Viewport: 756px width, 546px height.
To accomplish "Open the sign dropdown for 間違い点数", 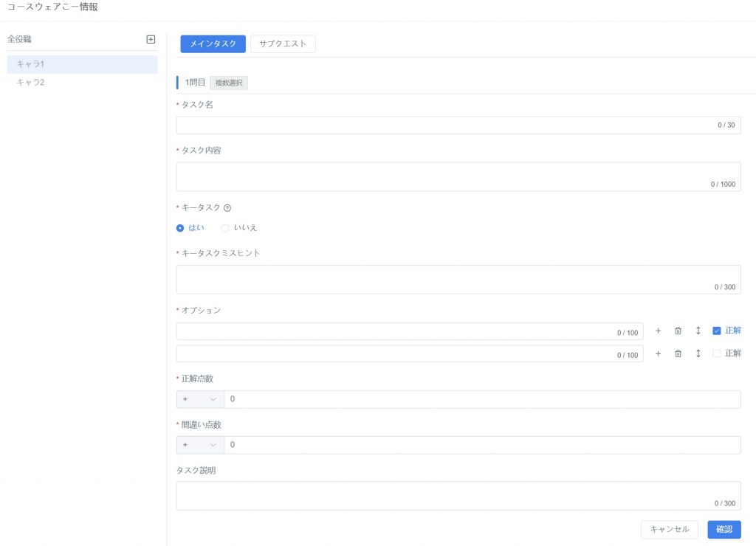I will point(200,446).
